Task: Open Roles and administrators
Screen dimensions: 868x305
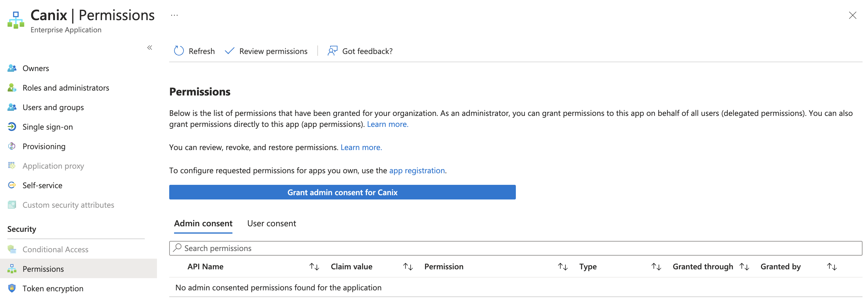Action: pos(66,88)
